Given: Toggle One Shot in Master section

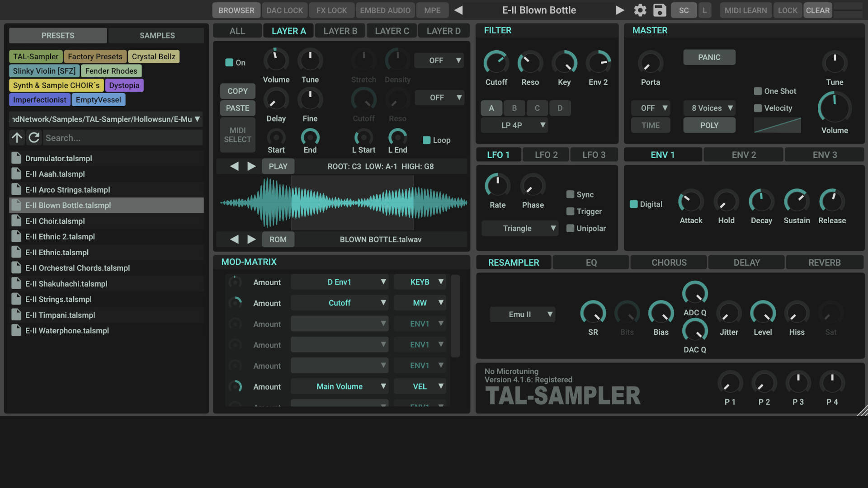Looking at the screenshot, I should [758, 91].
